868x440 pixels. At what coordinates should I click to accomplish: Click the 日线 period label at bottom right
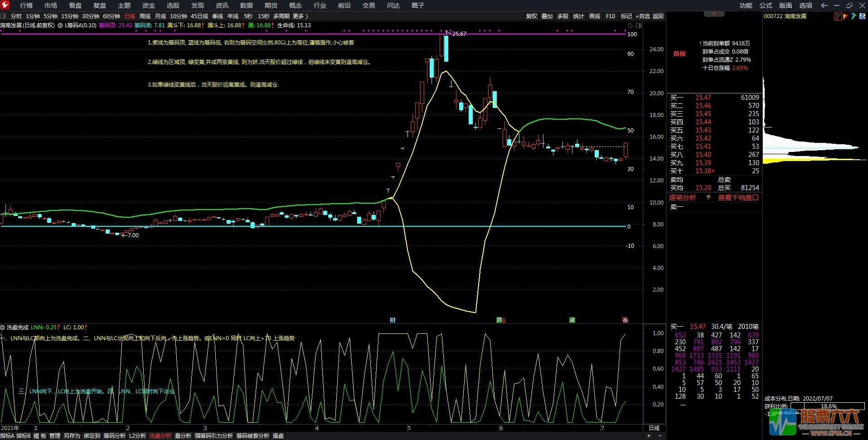(654, 428)
